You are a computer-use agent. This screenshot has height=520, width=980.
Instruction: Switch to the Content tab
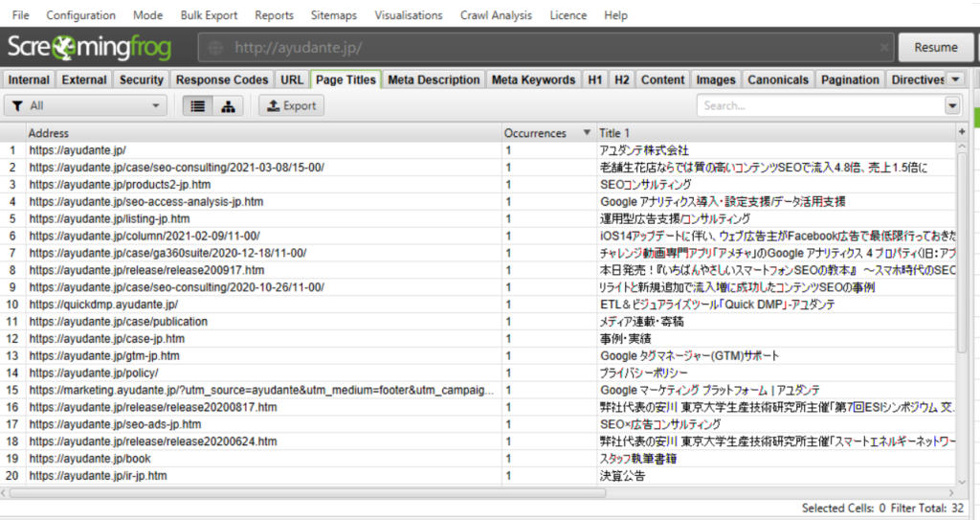click(x=662, y=79)
